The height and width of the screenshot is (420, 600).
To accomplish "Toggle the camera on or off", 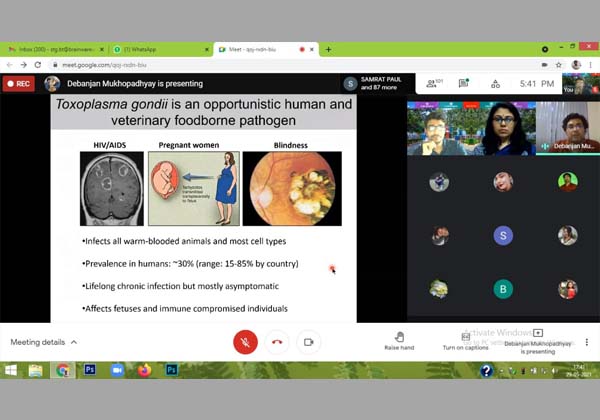I will pyautogui.click(x=309, y=342).
